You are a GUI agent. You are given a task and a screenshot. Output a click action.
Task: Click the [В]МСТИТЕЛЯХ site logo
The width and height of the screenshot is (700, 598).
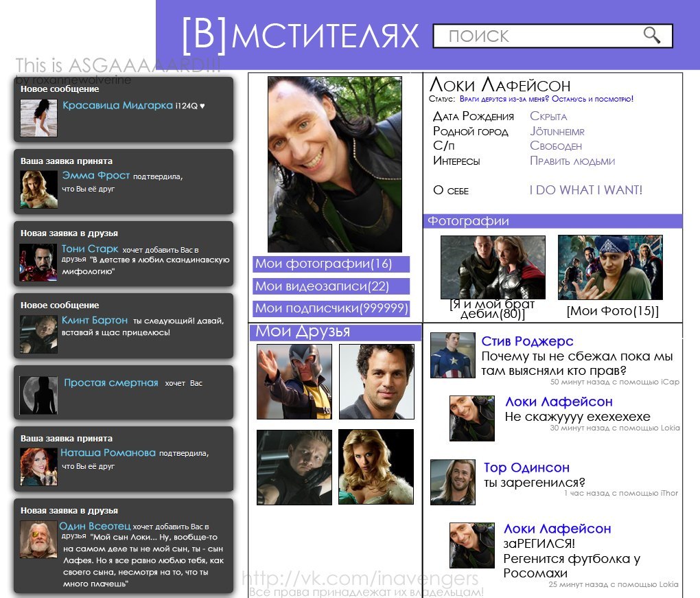300,35
